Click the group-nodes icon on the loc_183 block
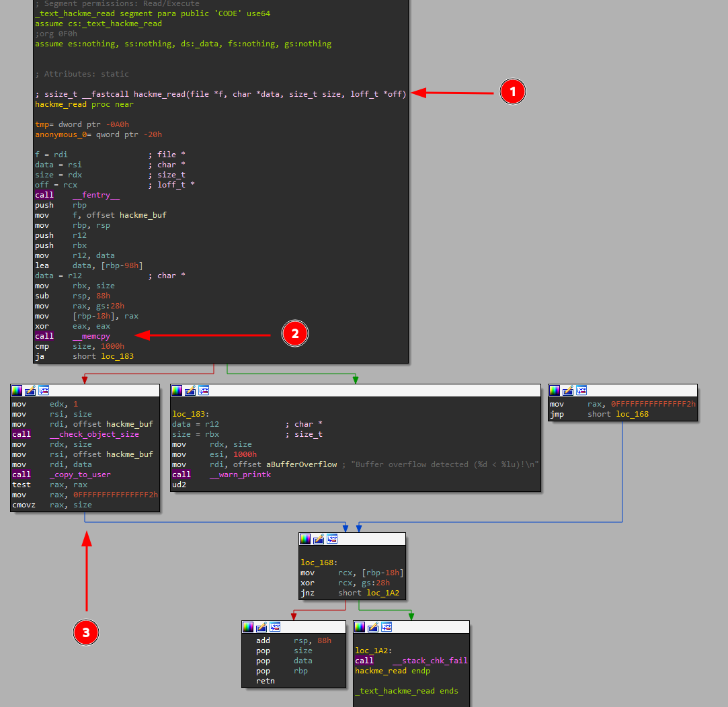The width and height of the screenshot is (728, 707). click(204, 390)
